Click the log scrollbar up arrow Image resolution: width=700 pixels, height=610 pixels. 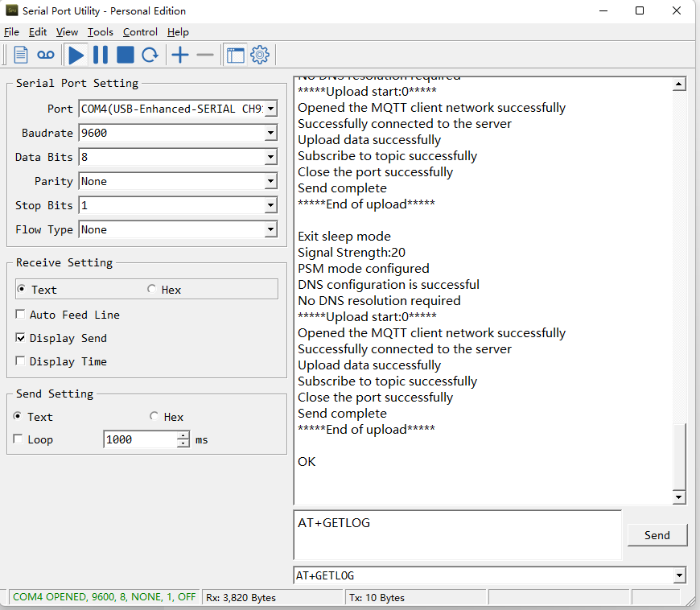click(679, 84)
